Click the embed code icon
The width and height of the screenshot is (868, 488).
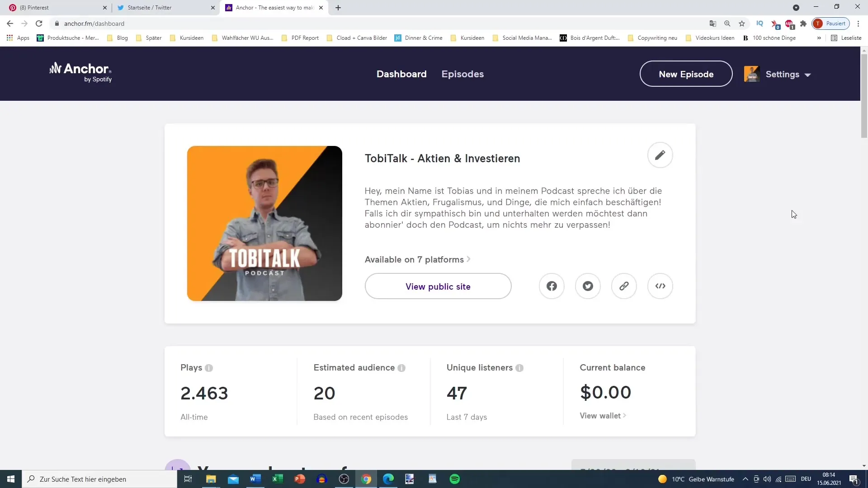click(x=660, y=286)
